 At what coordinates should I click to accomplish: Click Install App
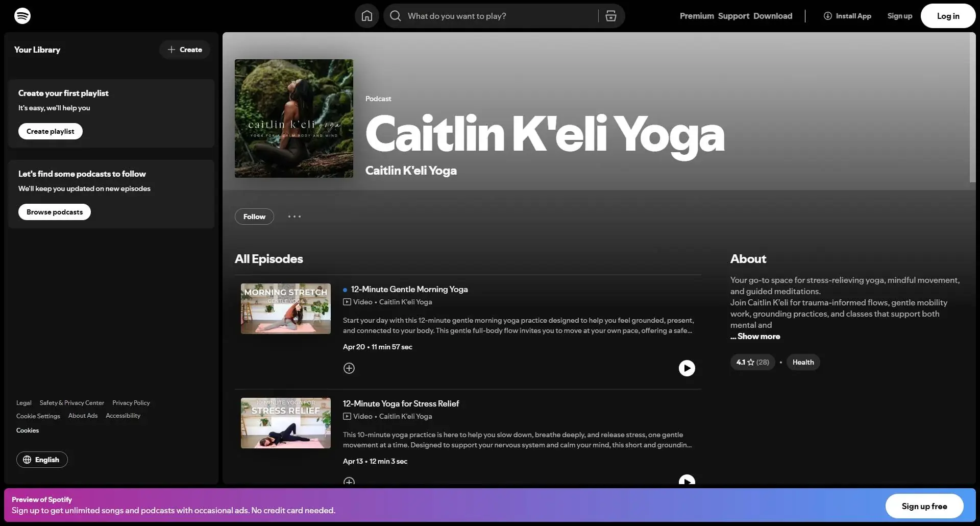pyautogui.click(x=847, y=16)
